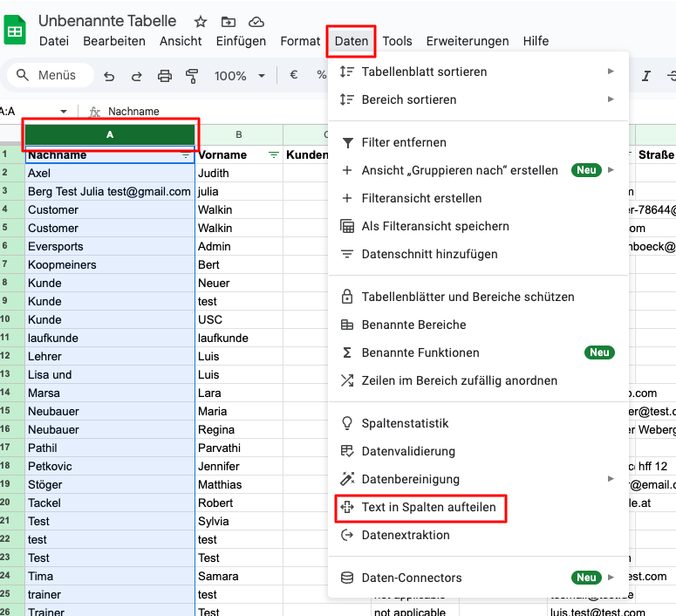Image resolution: width=676 pixels, height=616 pixels.
Task: Select cell containing Parvathi
Action: point(239,448)
